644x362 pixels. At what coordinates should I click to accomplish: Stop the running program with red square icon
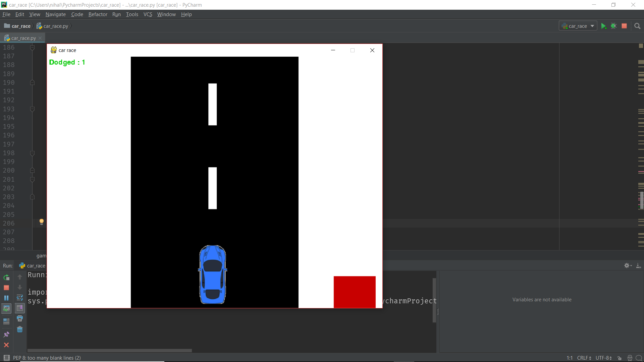625,26
